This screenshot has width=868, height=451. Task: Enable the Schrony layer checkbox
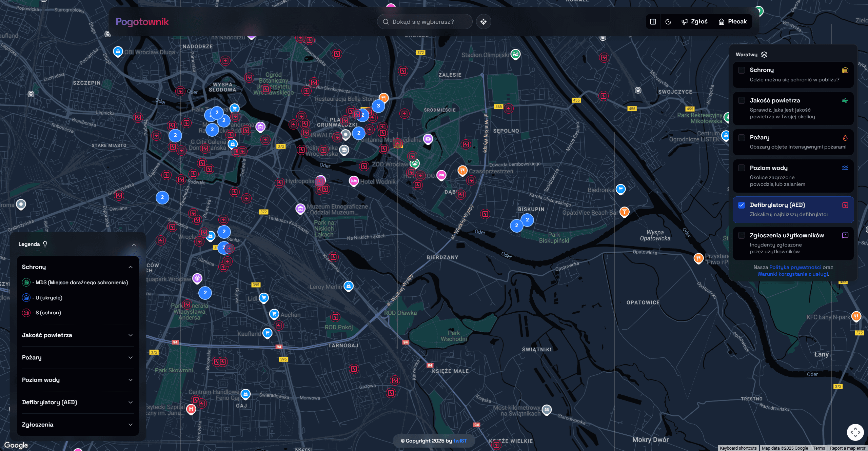click(742, 70)
